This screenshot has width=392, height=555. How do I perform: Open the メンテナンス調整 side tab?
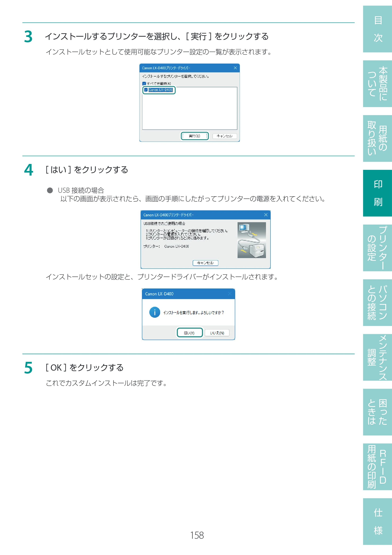point(377,357)
